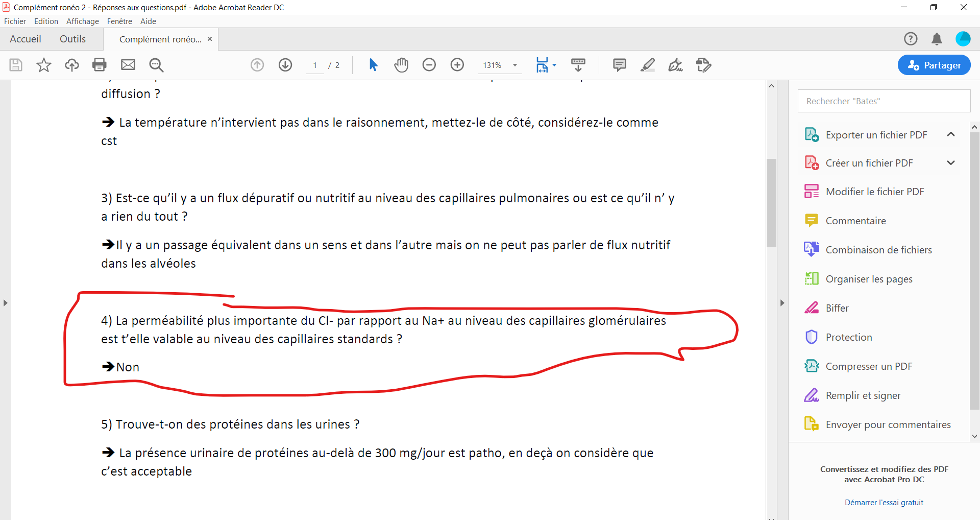
Task: Click the Rechercher search field
Action: click(884, 101)
